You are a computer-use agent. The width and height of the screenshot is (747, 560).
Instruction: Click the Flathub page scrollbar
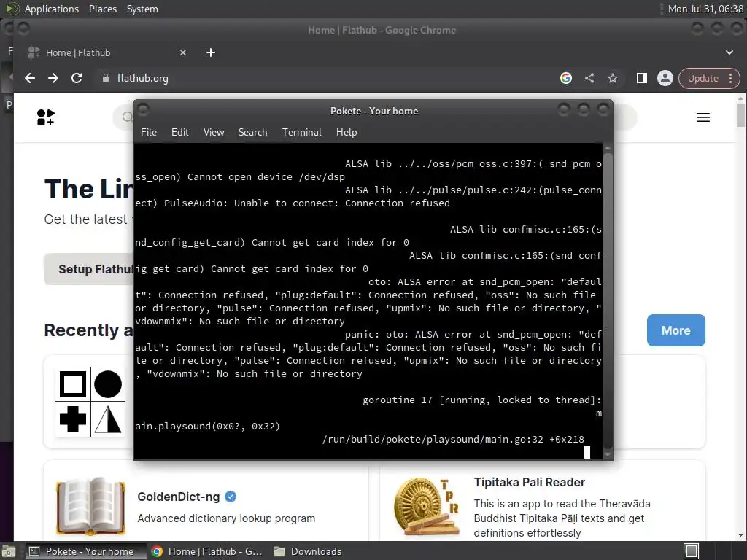(x=741, y=115)
